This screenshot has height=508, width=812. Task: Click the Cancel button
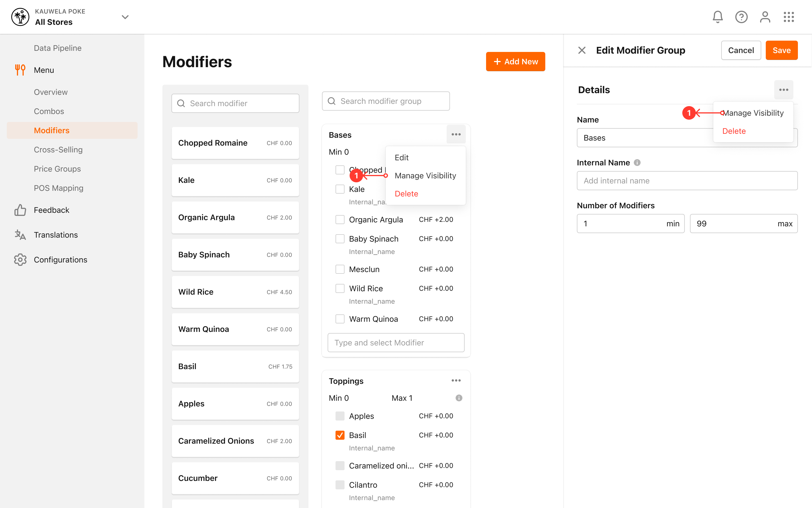tap(741, 51)
